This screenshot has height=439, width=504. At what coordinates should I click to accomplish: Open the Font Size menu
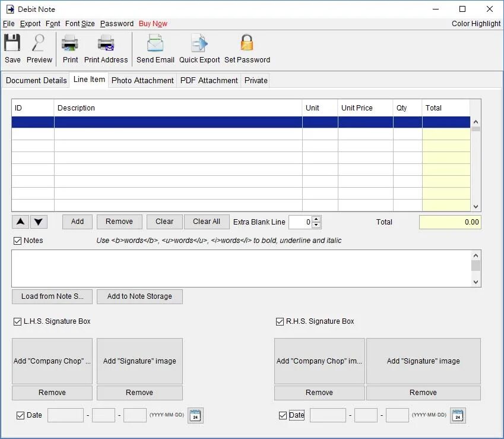pyautogui.click(x=80, y=24)
